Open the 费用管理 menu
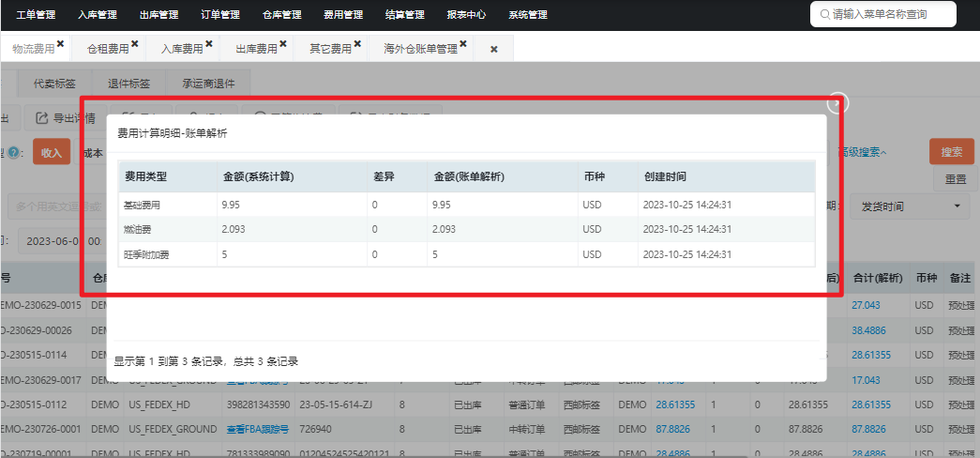980x458 pixels. click(343, 15)
